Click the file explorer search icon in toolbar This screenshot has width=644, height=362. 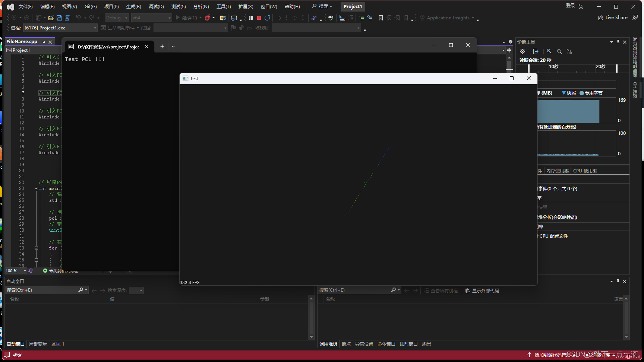pos(223,18)
